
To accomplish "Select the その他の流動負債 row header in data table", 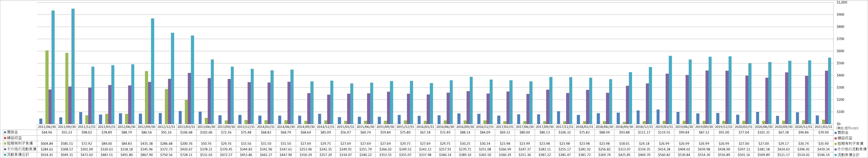I will pos(20,149).
